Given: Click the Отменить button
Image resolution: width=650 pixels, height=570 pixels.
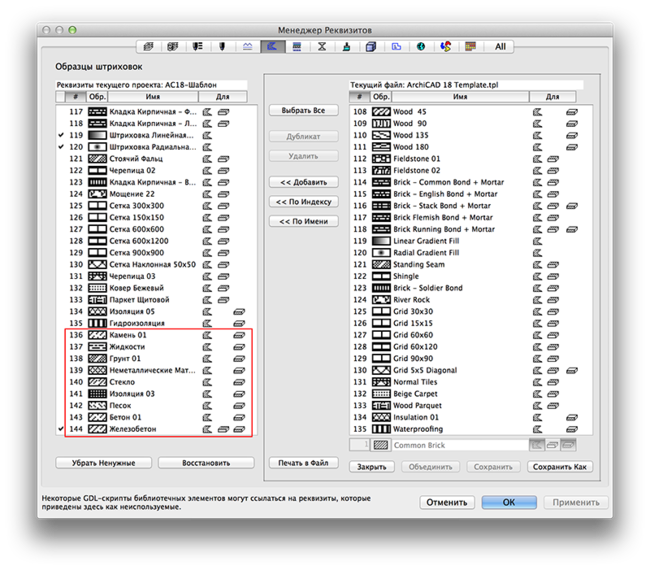Looking at the screenshot, I should 447,502.
